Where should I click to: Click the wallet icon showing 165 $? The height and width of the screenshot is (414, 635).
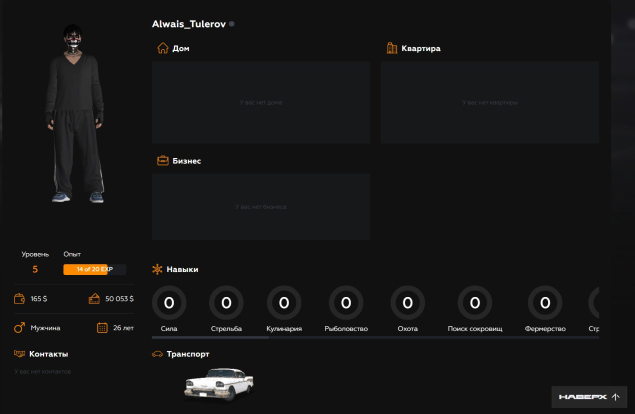19,298
